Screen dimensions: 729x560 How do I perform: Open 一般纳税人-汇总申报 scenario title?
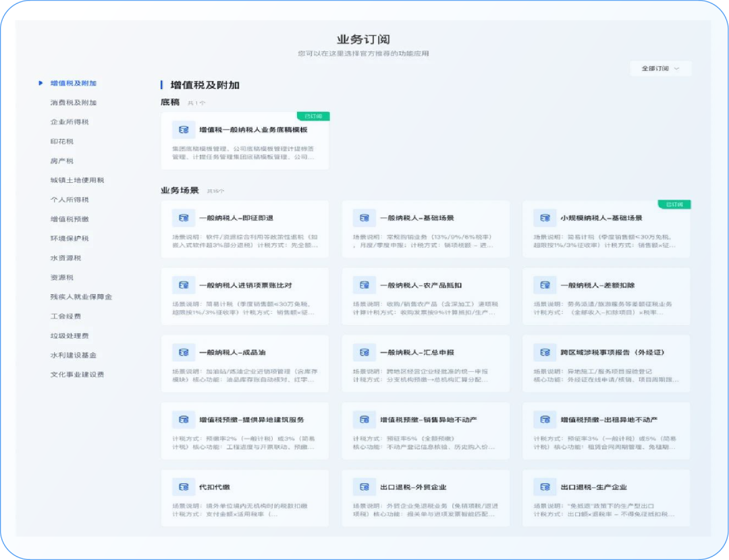click(417, 353)
